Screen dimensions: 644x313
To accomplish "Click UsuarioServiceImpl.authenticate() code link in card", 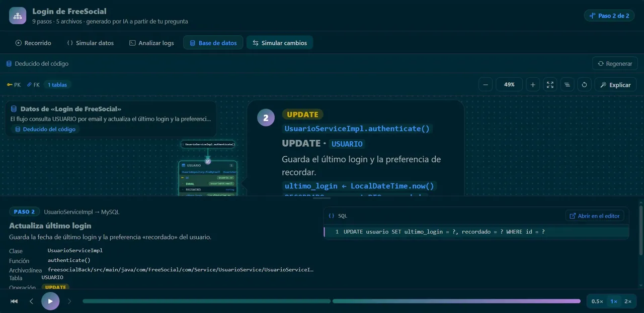I will [x=357, y=129].
